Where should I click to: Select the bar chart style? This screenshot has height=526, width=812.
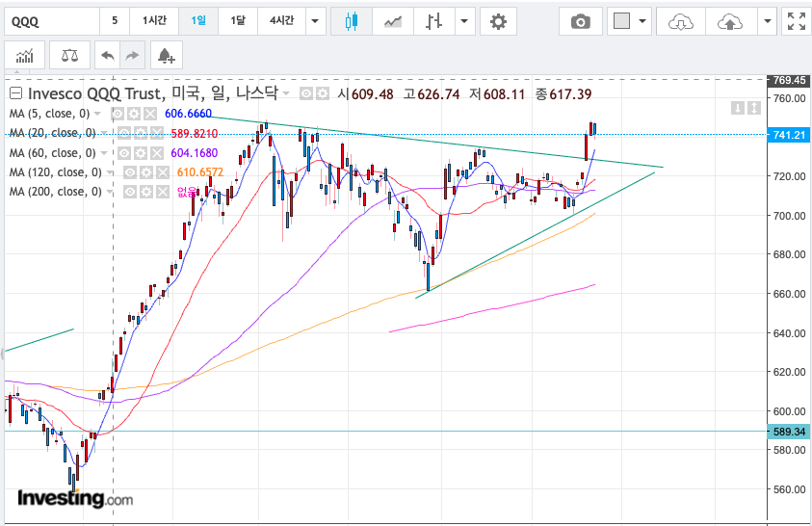coord(434,21)
